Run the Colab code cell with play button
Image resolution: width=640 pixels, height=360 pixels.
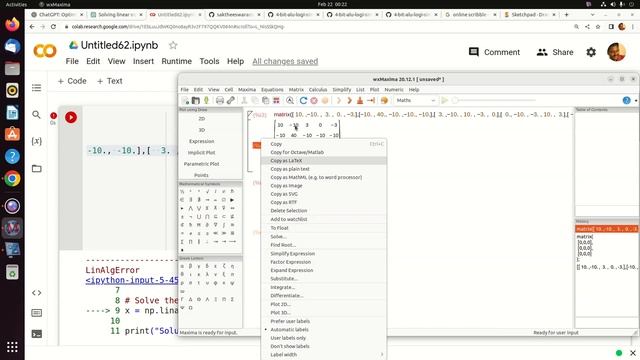point(71,118)
